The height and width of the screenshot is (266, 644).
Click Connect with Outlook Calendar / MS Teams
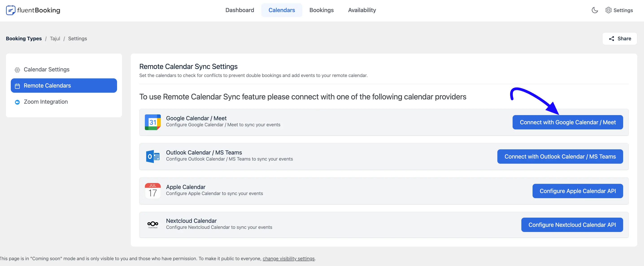click(560, 157)
